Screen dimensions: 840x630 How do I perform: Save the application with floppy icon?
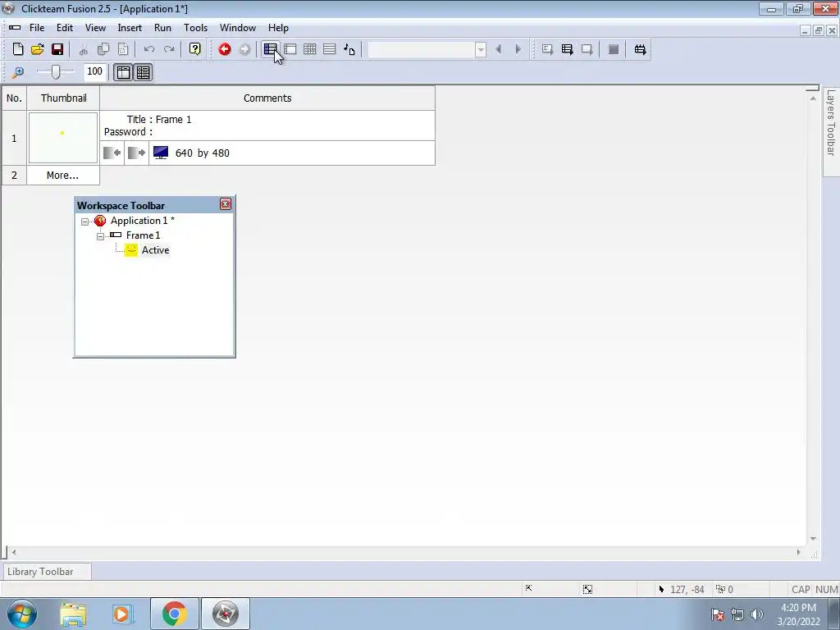coord(57,49)
